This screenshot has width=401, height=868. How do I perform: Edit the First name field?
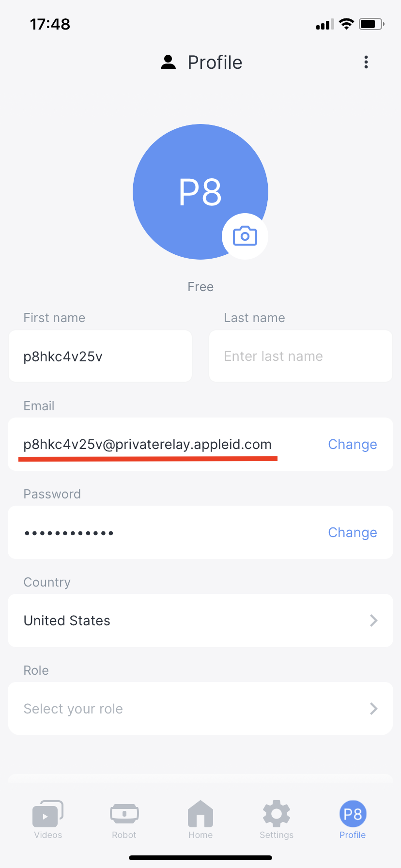tap(100, 356)
